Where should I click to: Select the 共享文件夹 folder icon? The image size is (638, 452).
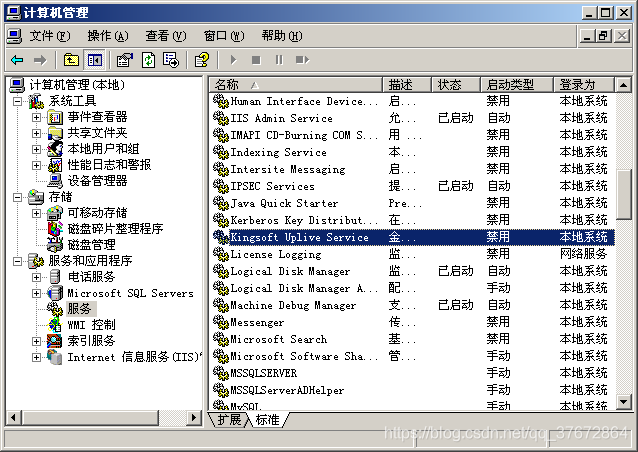click(55, 133)
